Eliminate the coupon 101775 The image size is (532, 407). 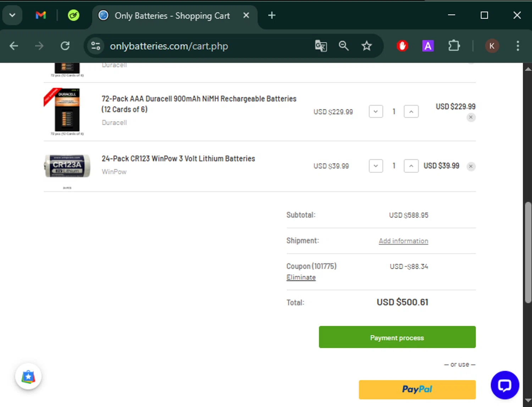pyautogui.click(x=301, y=277)
